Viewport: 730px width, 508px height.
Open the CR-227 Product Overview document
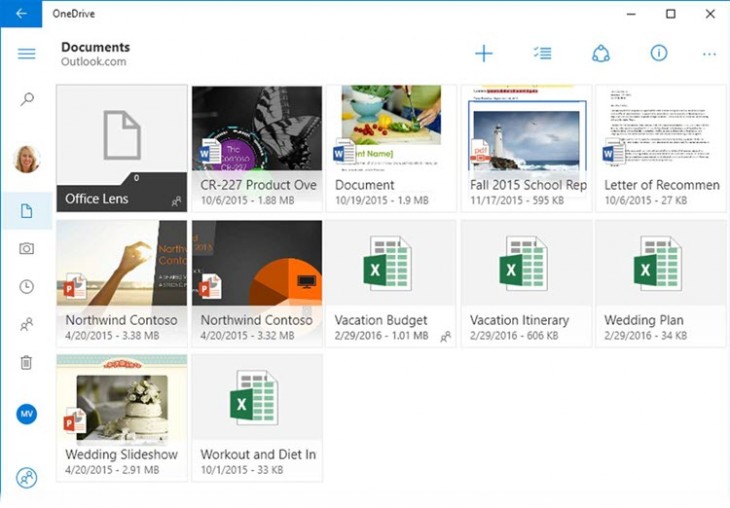[257, 148]
